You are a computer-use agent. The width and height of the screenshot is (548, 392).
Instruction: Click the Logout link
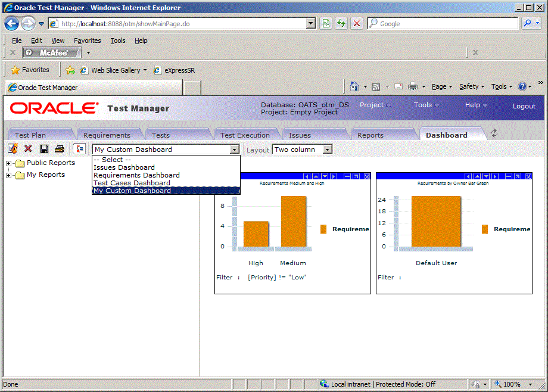[524, 106]
